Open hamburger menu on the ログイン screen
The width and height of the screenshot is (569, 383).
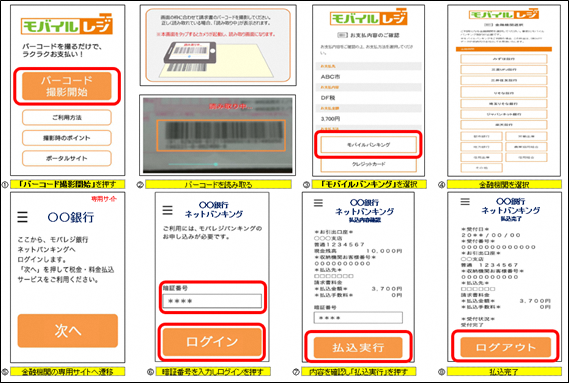tap(167, 210)
